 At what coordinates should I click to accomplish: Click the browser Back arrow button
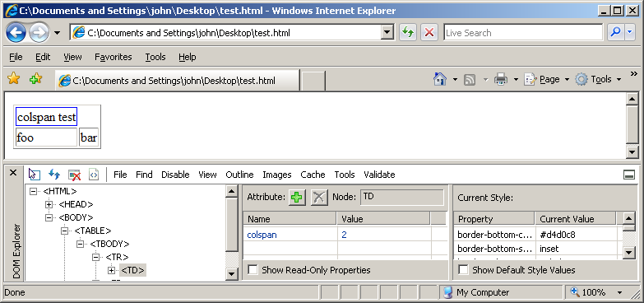(16, 33)
